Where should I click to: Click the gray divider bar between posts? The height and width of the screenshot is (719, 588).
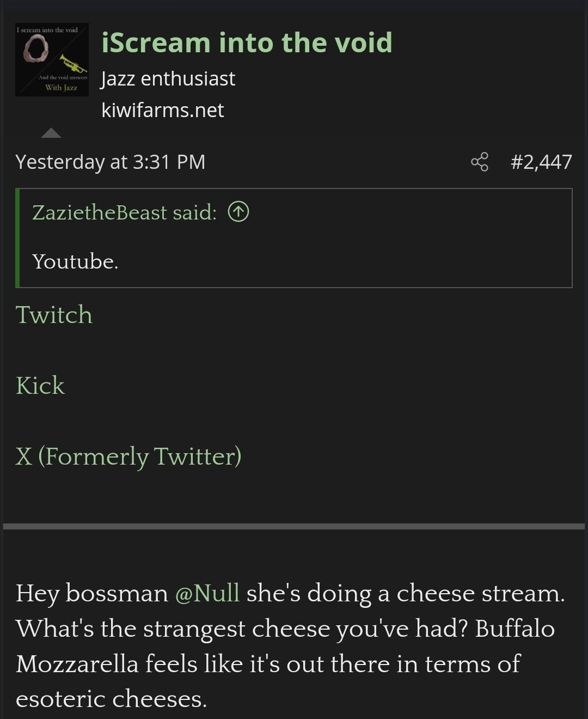click(x=294, y=526)
